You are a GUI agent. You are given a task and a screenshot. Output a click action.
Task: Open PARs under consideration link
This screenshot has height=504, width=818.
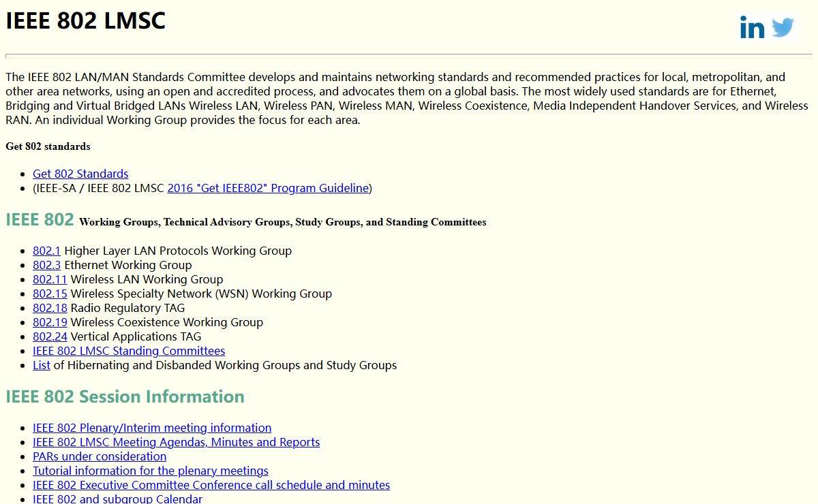(100, 456)
